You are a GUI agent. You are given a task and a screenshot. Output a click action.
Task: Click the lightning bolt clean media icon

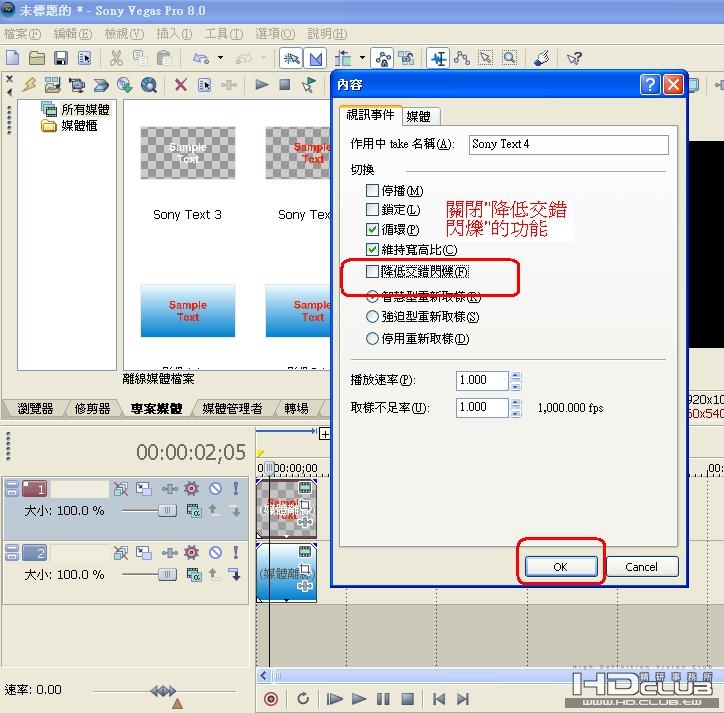[30, 85]
